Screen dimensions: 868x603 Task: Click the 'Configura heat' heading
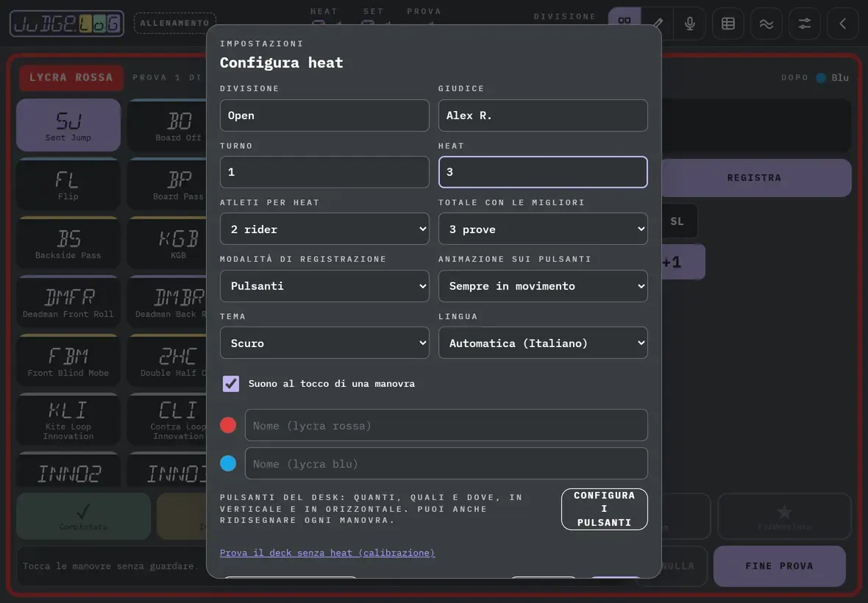pyautogui.click(x=281, y=63)
